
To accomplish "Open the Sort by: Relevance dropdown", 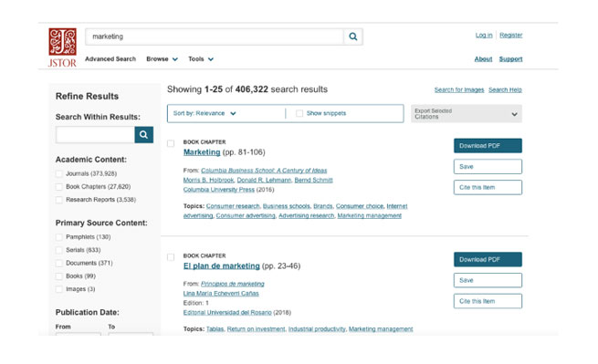I will (205, 113).
